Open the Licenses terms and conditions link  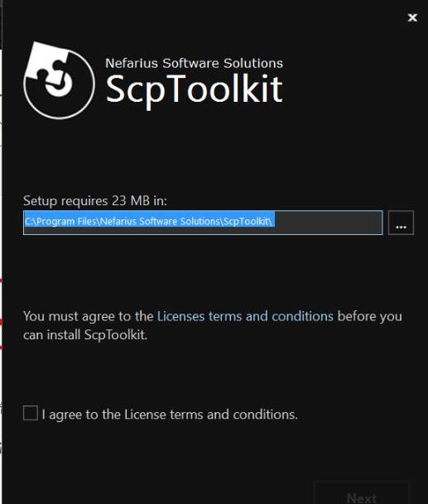point(245,316)
